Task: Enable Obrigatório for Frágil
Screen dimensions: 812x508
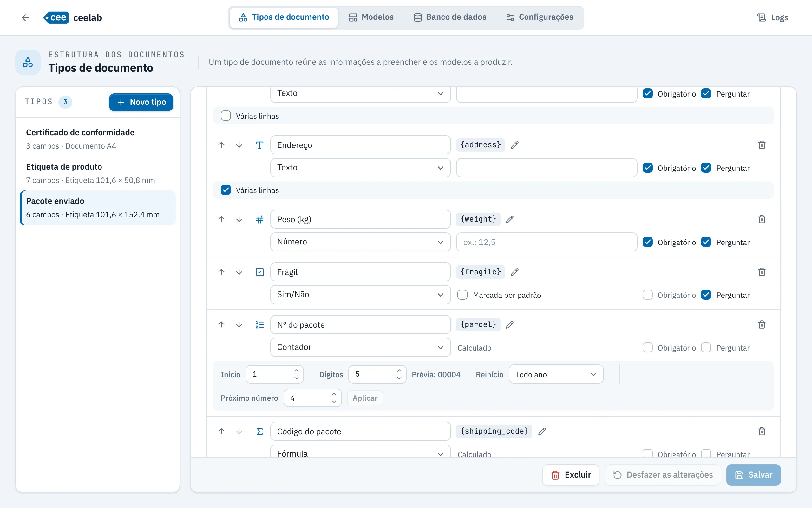Action: click(648, 295)
